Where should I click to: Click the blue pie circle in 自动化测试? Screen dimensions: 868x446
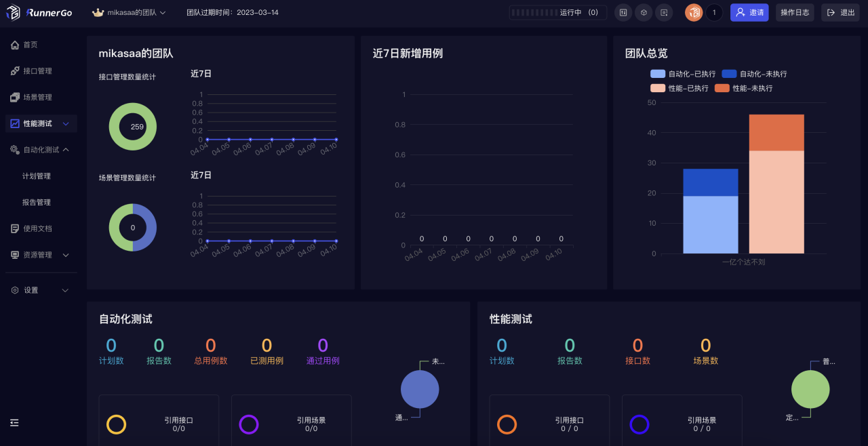[420, 390]
